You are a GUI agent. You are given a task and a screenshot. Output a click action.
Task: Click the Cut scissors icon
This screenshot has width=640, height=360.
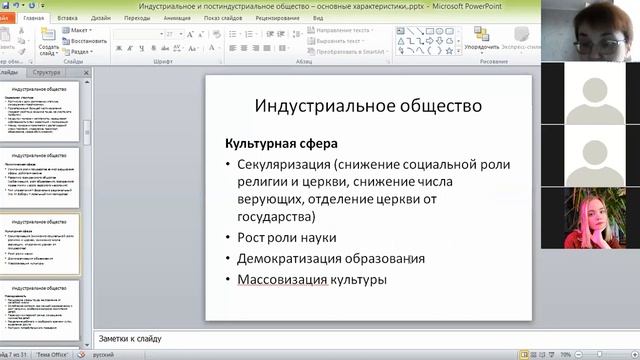pos(21,31)
